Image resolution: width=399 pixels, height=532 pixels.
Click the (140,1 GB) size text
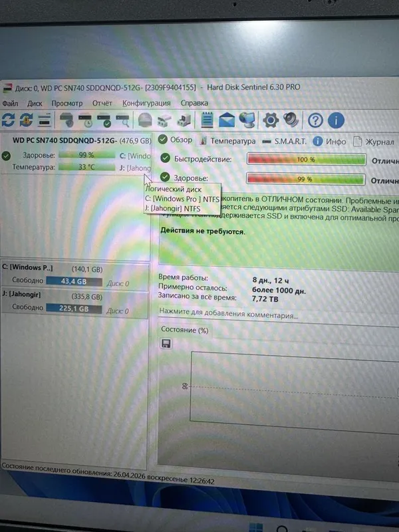(87, 269)
